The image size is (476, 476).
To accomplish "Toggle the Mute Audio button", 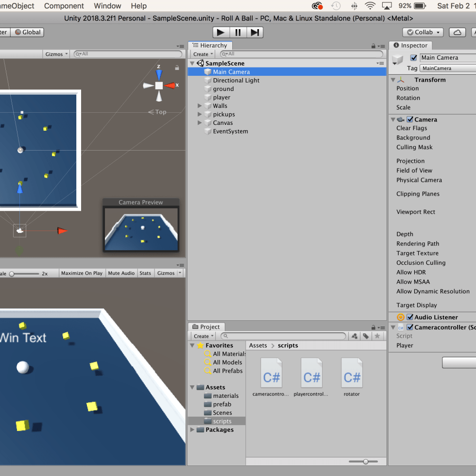I will (x=121, y=273).
